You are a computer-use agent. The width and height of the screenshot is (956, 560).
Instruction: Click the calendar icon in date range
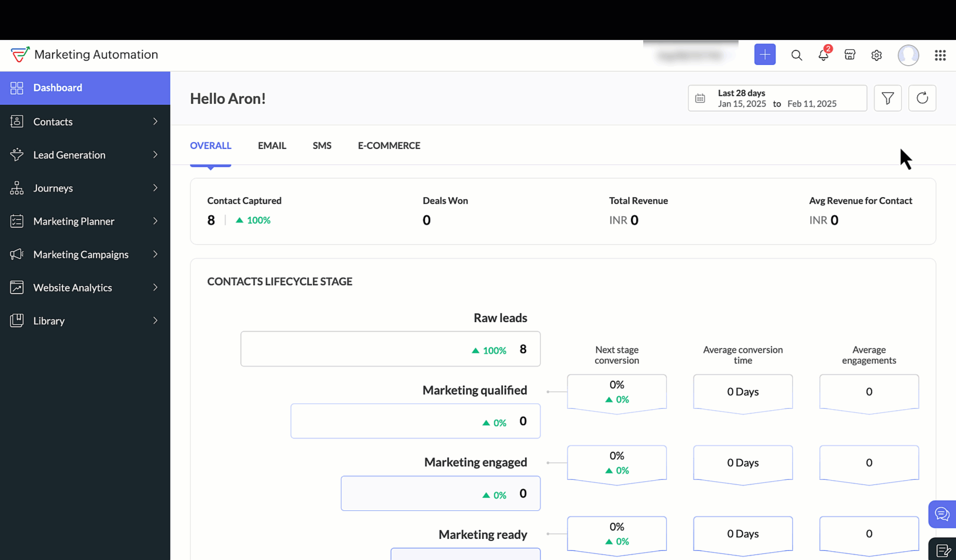point(700,99)
